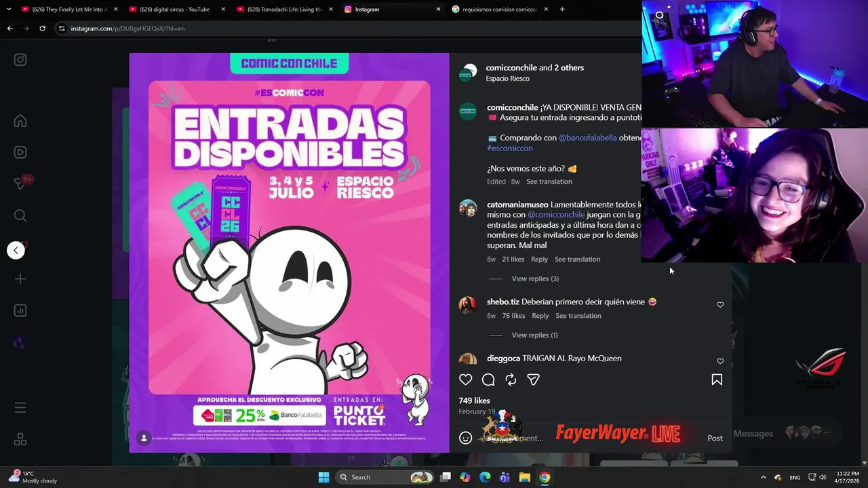The image size is (868, 488).
Task: Open shebo.tiz username
Action: 503,302
